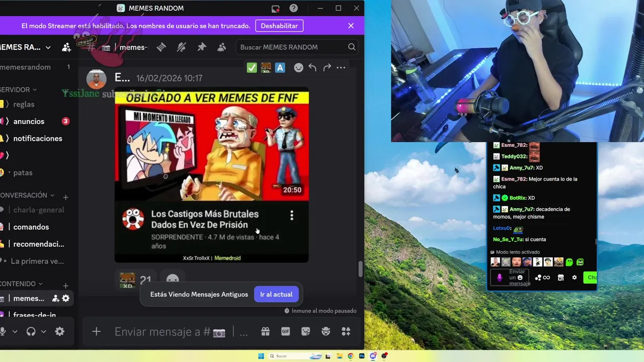644x362 pixels.
Task: Open the FNF meme video thumbnail
Action: pyautogui.click(x=212, y=146)
